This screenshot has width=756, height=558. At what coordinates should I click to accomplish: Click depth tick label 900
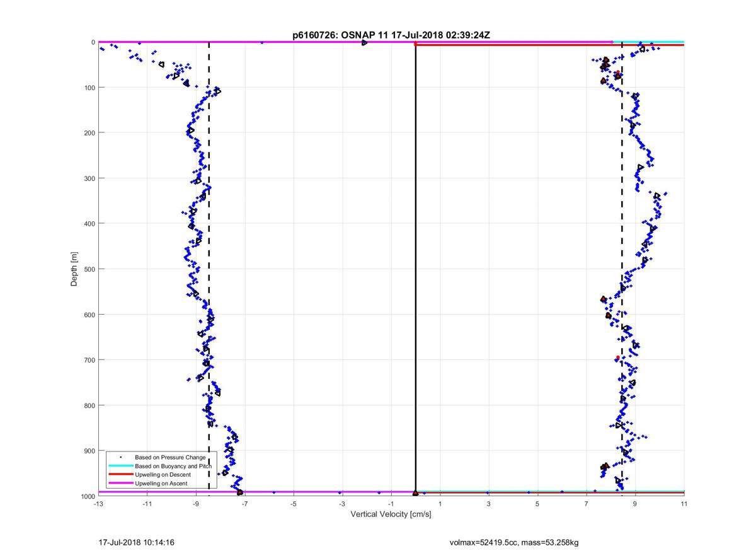click(x=89, y=450)
